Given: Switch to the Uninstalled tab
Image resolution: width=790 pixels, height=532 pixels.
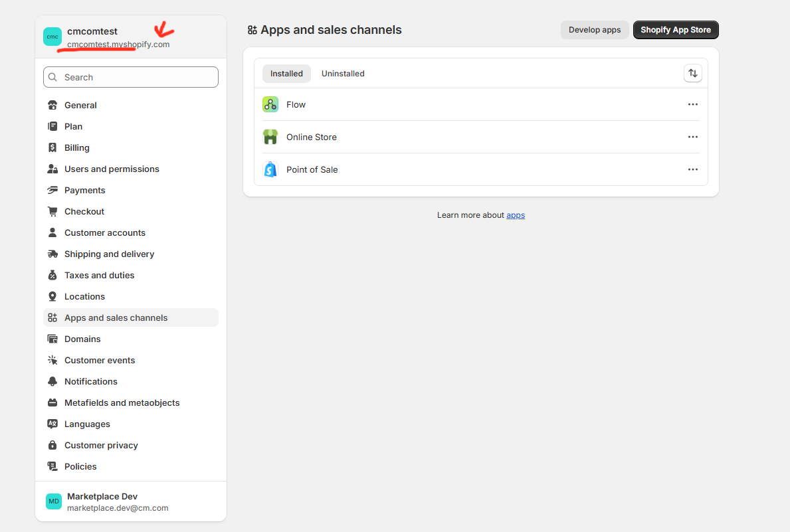Looking at the screenshot, I should click(x=343, y=74).
